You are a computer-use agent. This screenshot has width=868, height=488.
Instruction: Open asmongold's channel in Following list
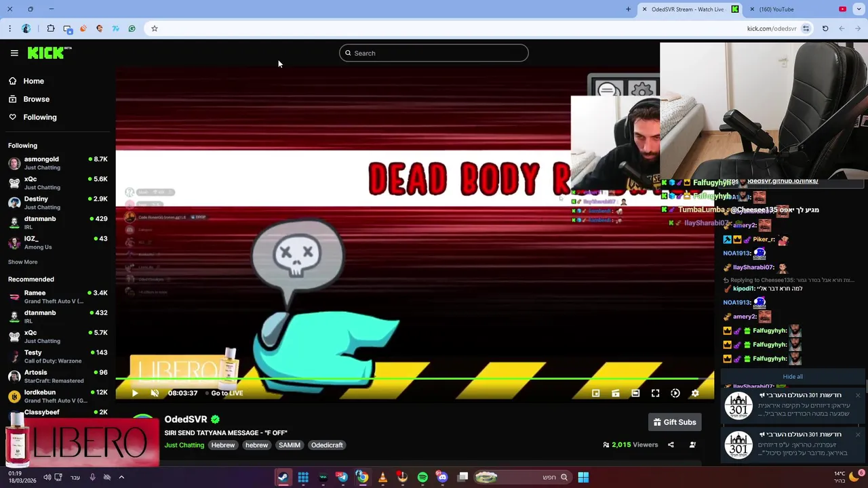click(58, 163)
